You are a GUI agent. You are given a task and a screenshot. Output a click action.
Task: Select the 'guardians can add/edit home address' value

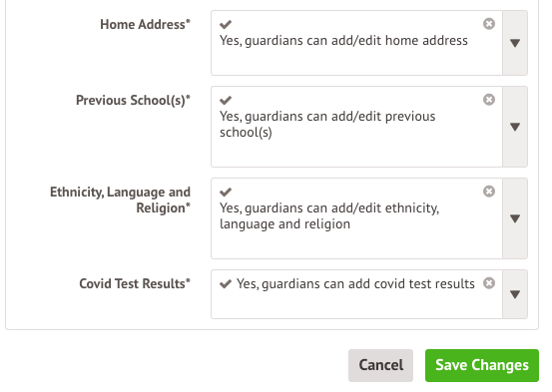coord(343,41)
